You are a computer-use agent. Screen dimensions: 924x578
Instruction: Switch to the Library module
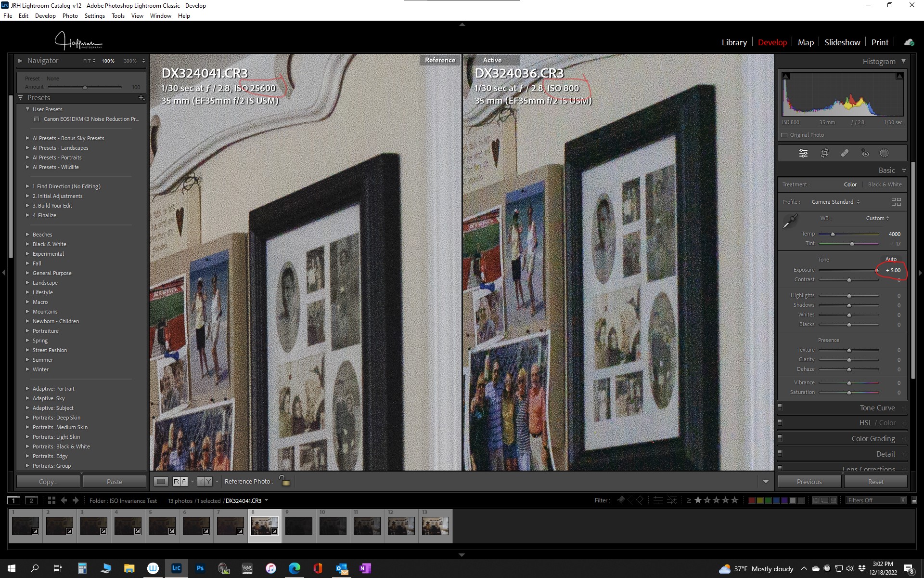[734, 42]
